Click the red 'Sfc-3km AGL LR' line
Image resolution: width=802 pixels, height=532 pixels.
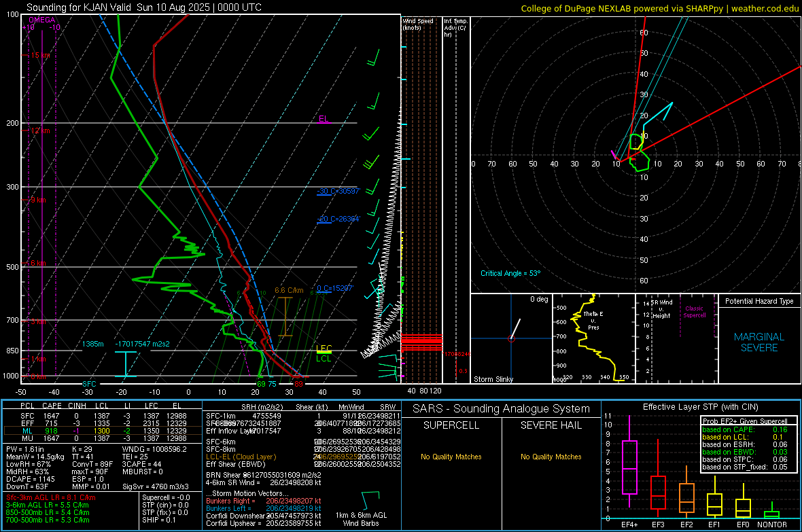(51, 497)
